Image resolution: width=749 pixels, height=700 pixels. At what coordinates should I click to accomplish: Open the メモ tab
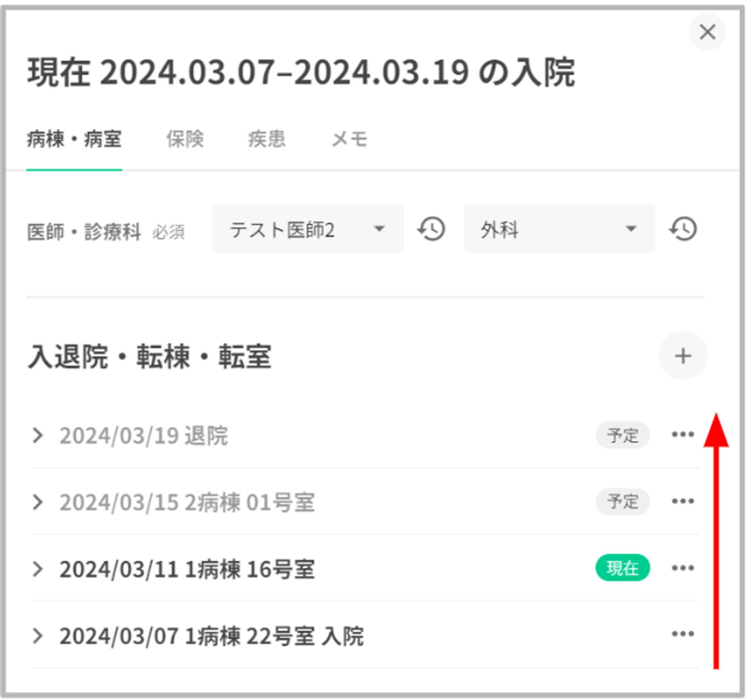[349, 139]
